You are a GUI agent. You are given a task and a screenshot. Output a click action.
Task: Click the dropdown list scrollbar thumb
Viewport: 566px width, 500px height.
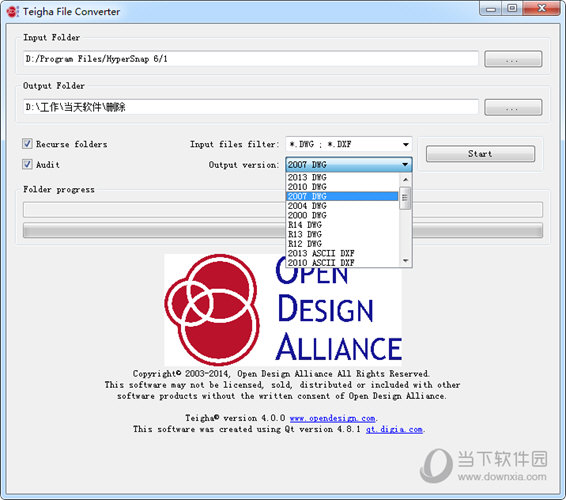405,198
